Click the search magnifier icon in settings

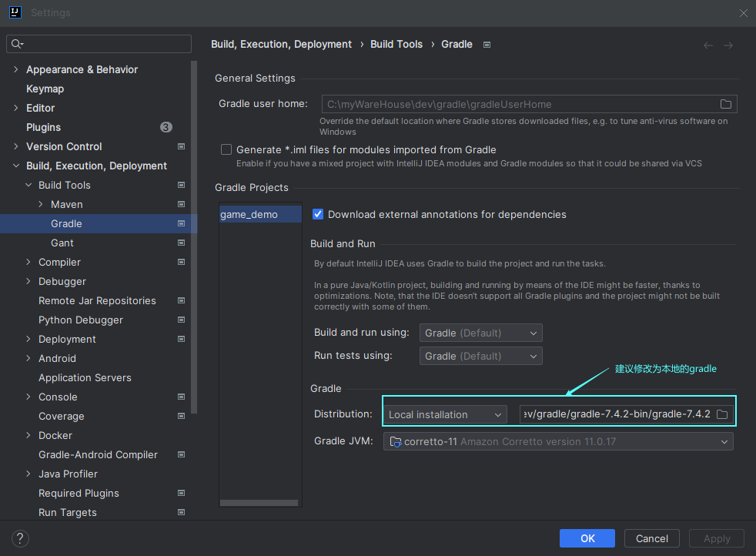tap(17, 44)
